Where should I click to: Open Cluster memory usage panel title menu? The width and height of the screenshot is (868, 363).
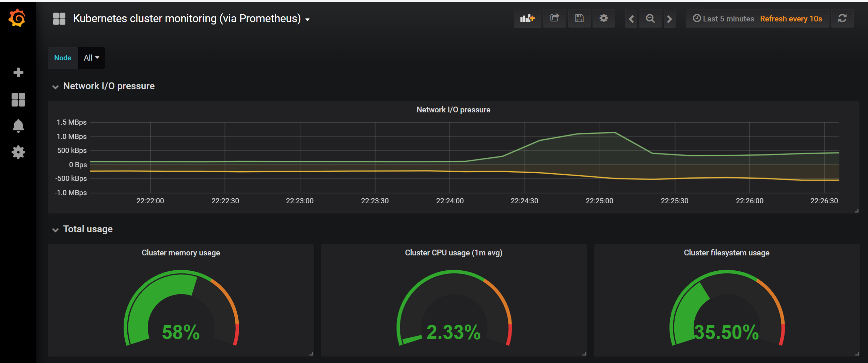(x=181, y=253)
